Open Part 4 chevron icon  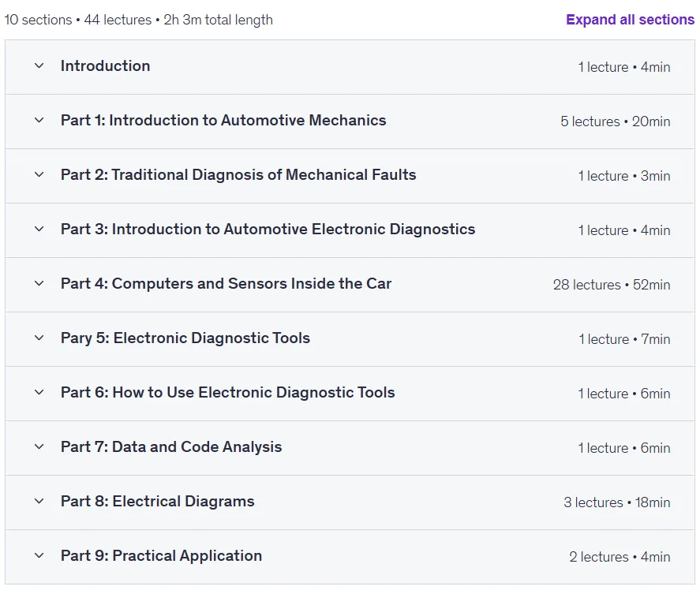click(39, 284)
